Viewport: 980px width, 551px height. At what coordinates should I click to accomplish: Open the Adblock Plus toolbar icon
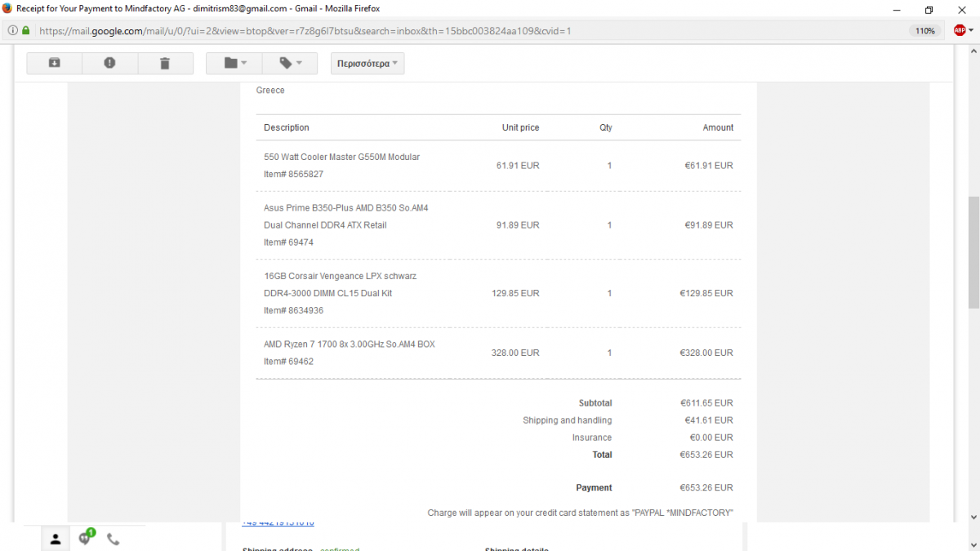pos(960,30)
